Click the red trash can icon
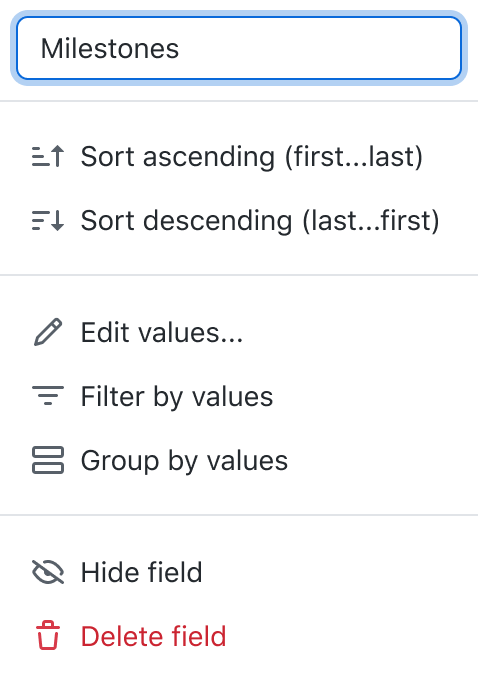 [x=48, y=636]
